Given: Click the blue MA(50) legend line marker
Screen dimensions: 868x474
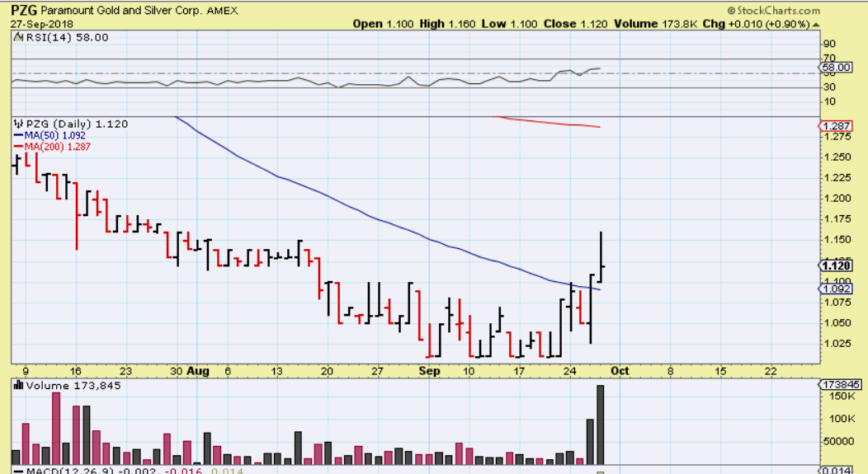Looking at the screenshot, I should click(x=18, y=135).
